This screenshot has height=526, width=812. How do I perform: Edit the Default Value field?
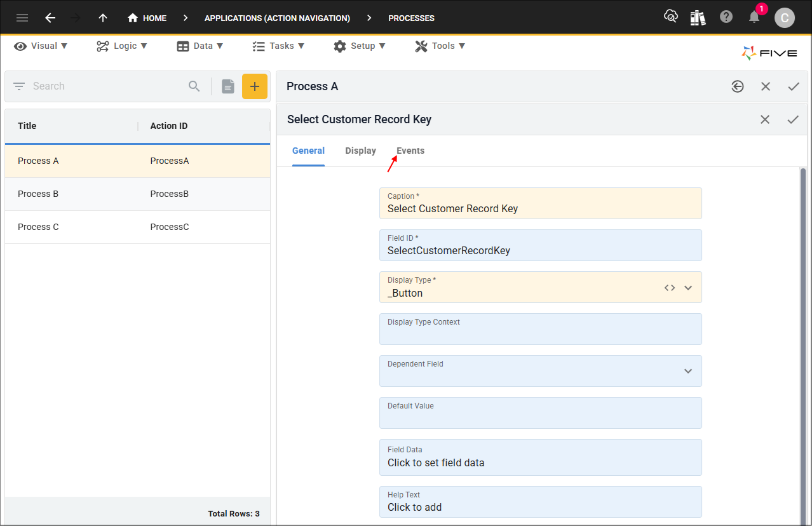click(x=541, y=413)
